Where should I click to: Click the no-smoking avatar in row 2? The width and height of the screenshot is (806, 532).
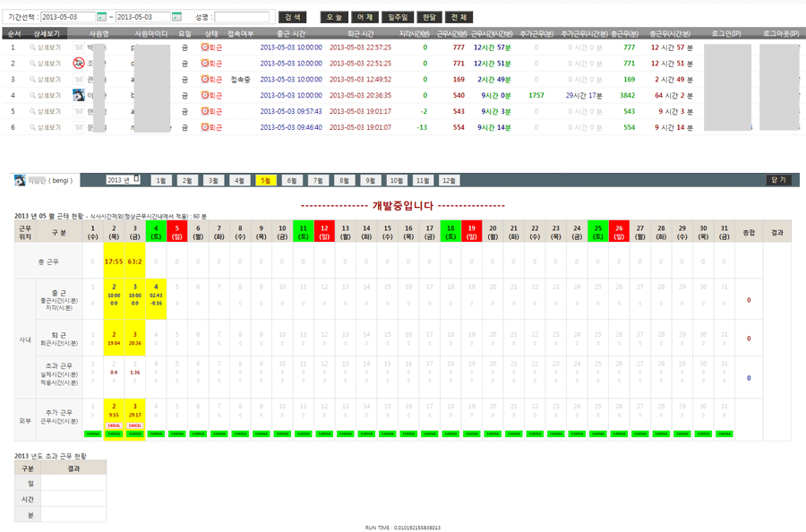79,64
